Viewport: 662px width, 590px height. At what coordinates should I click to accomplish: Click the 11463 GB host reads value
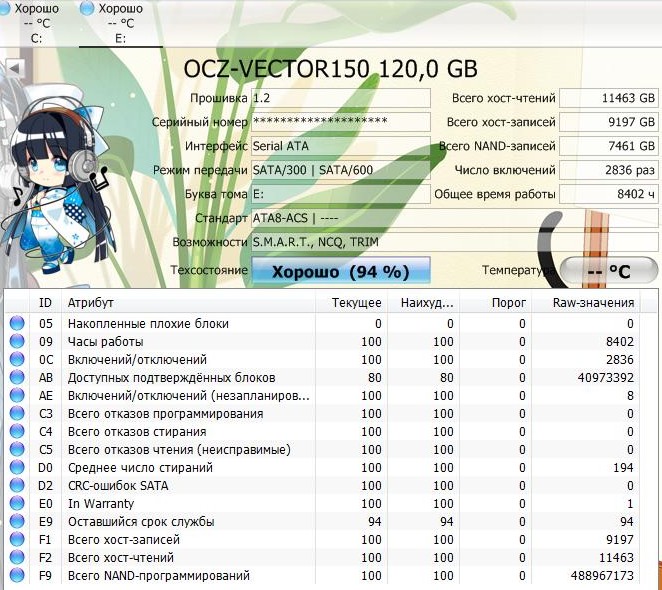tap(608, 98)
